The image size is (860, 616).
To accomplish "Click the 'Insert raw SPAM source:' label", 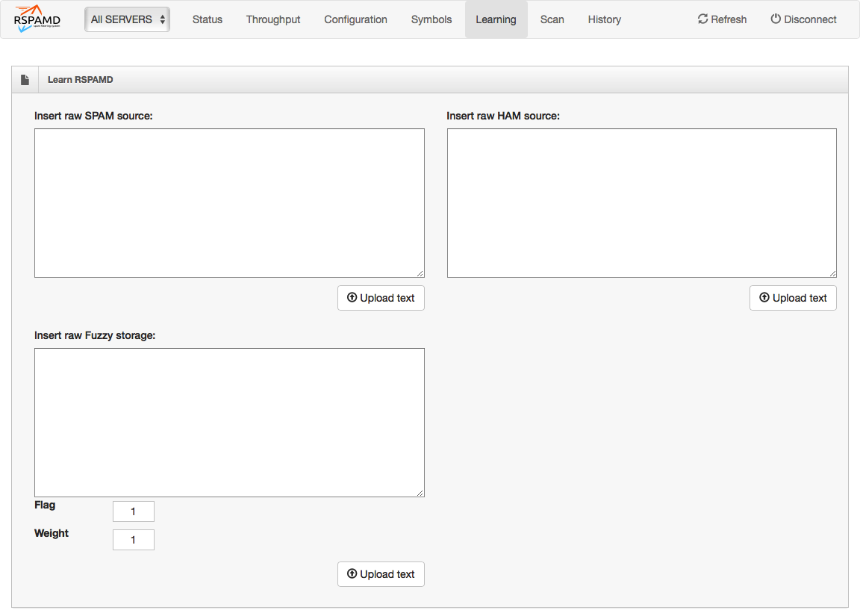I will pyautogui.click(x=93, y=116).
